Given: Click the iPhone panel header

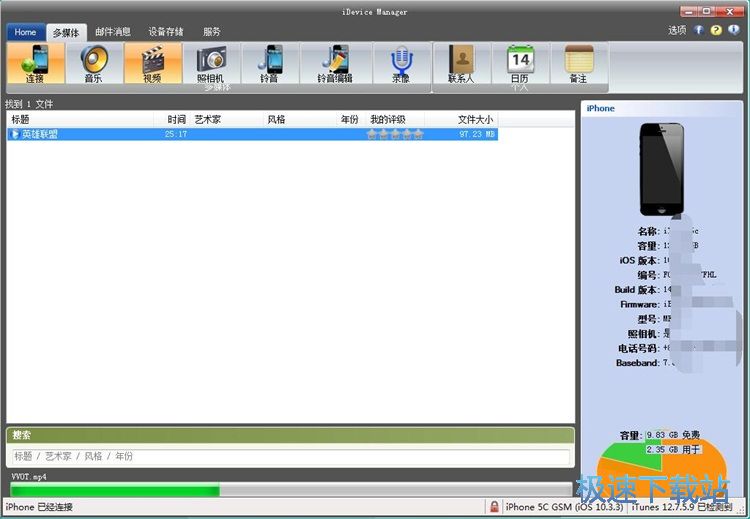Looking at the screenshot, I should pyautogui.click(x=662, y=109).
